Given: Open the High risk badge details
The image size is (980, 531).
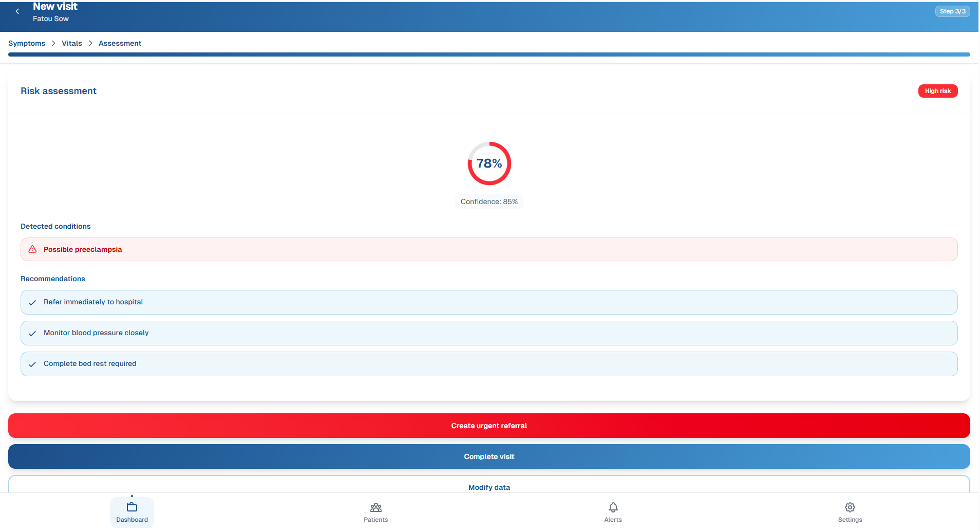Looking at the screenshot, I should (938, 90).
